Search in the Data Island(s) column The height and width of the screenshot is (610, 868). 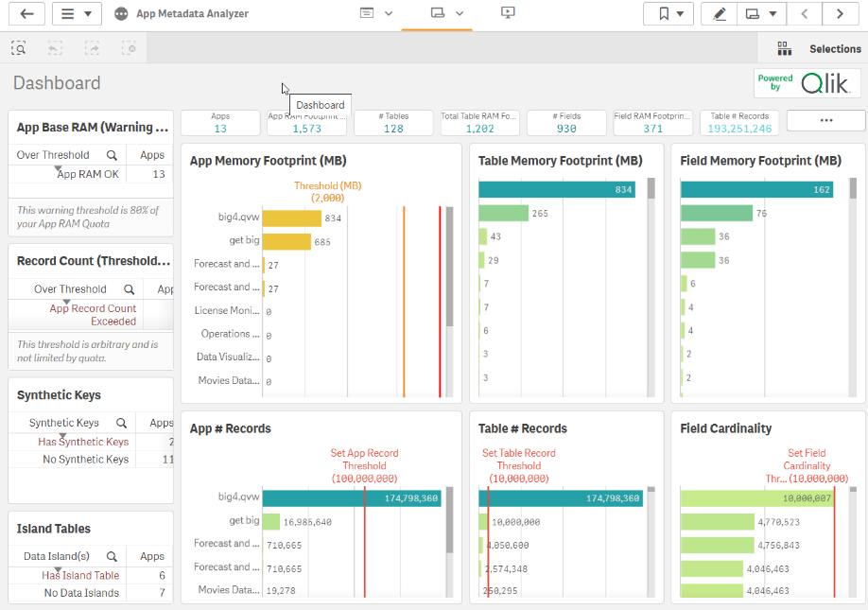point(112,557)
